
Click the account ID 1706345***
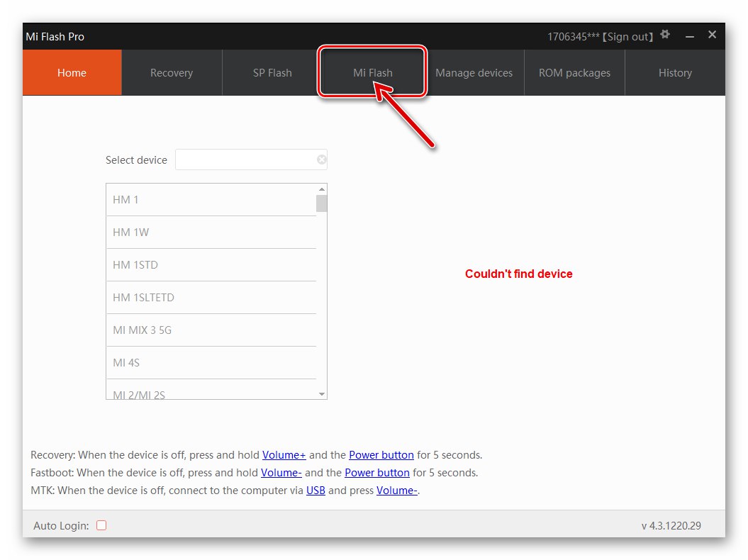[x=574, y=37]
